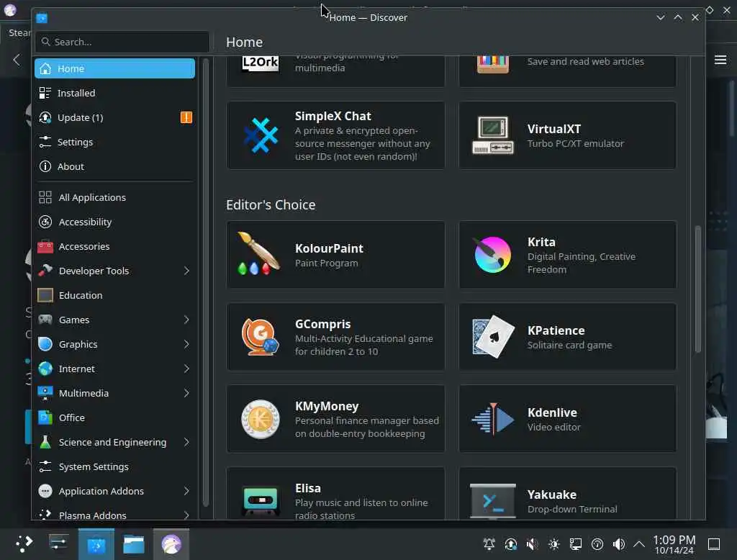Image resolution: width=737 pixels, height=560 pixels.
Task: Open the KMyMoney app card title
Action: (327, 406)
